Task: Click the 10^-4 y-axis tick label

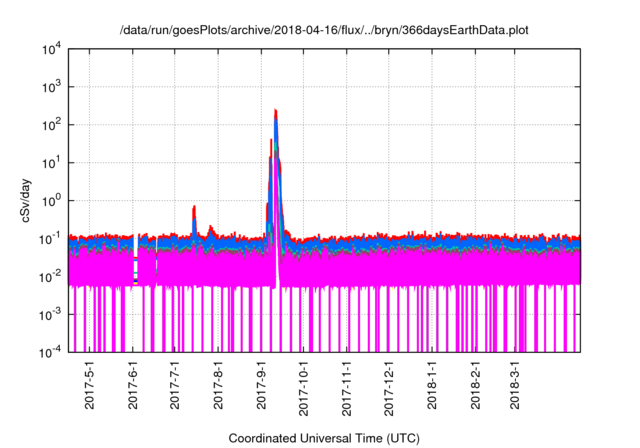Action: click(x=50, y=352)
